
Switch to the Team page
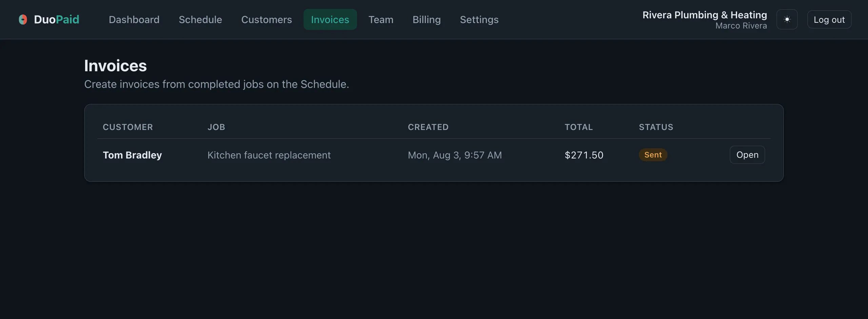coord(381,19)
